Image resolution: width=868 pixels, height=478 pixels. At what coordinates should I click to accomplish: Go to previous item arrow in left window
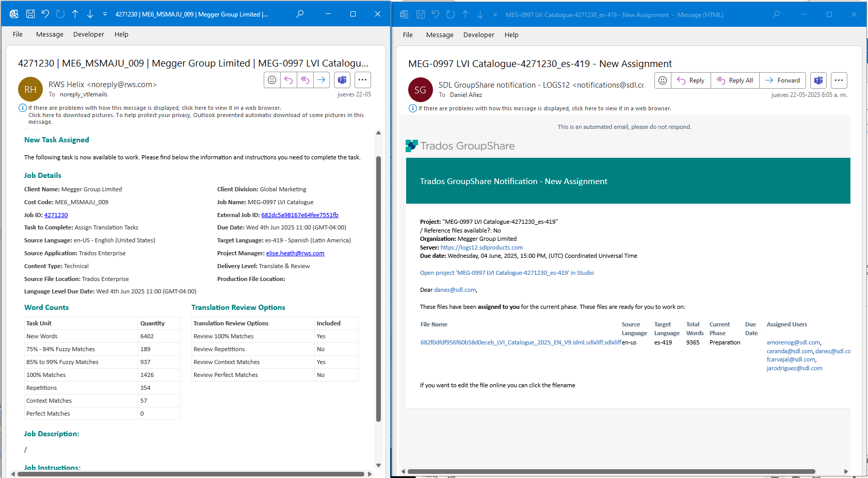click(x=75, y=14)
